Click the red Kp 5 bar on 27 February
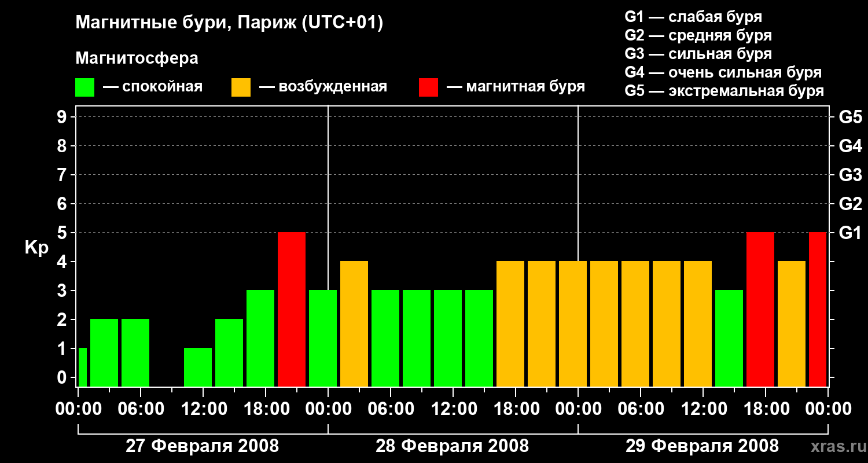Viewport: 868px width, 463px height. [x=292, y=310]
